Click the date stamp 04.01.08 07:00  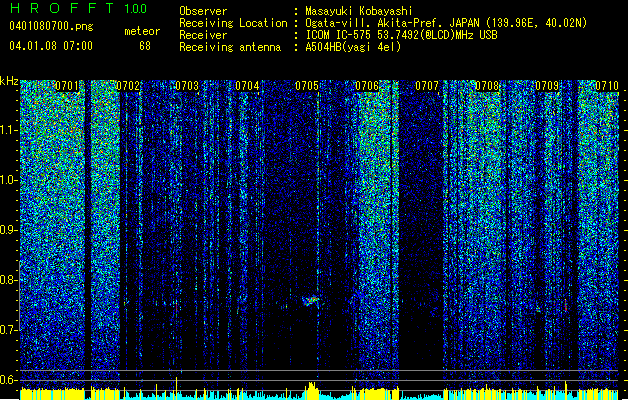point(51,46)
